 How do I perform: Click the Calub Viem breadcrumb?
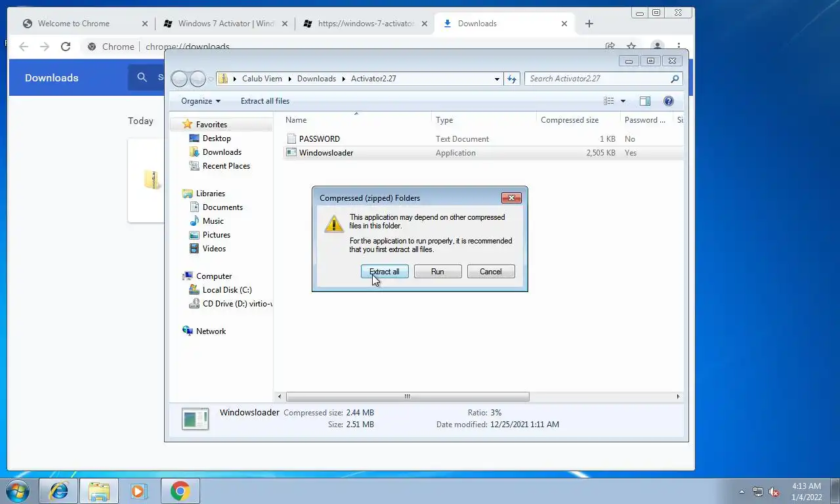click(x=262, y=79)
